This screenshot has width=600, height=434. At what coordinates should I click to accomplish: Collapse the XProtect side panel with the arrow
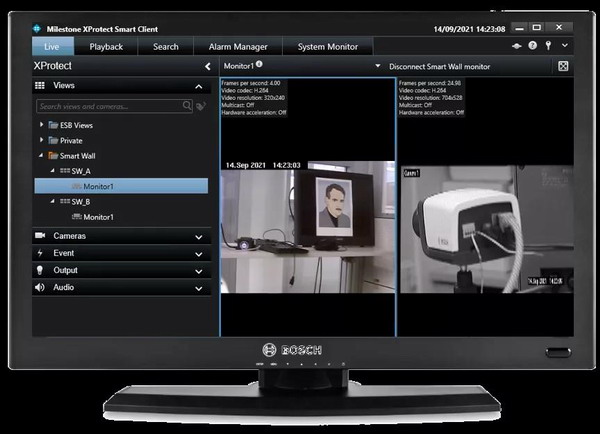coord(207,66)
